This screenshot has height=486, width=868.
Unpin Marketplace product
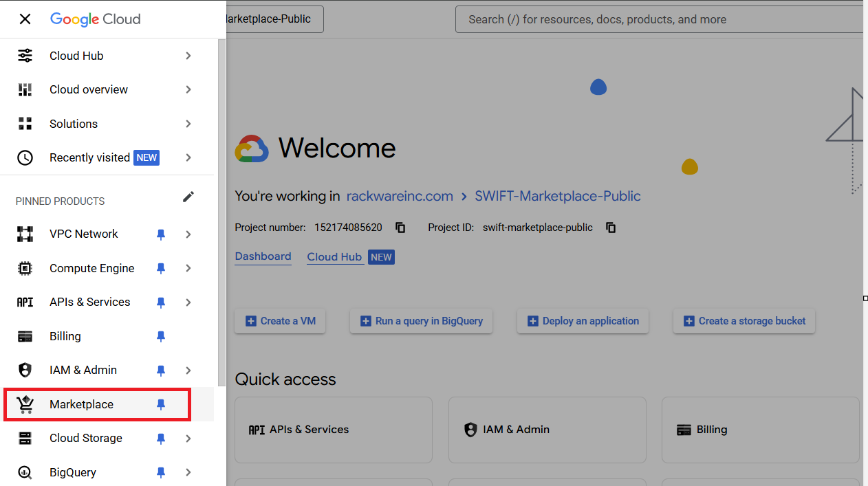[x=161, y=404]
